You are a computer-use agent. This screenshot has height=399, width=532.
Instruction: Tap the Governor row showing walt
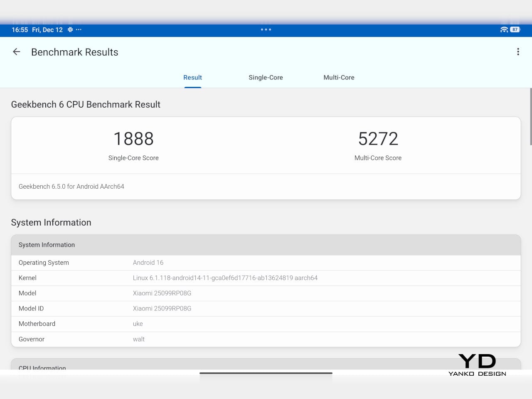click(266, 339)
